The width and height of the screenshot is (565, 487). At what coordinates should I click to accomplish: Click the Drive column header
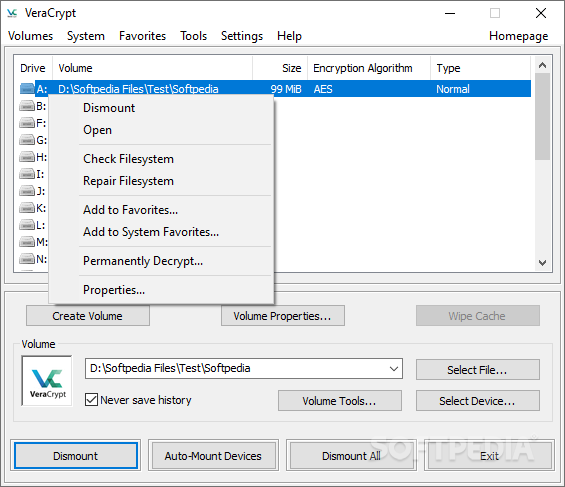(33, 68)
